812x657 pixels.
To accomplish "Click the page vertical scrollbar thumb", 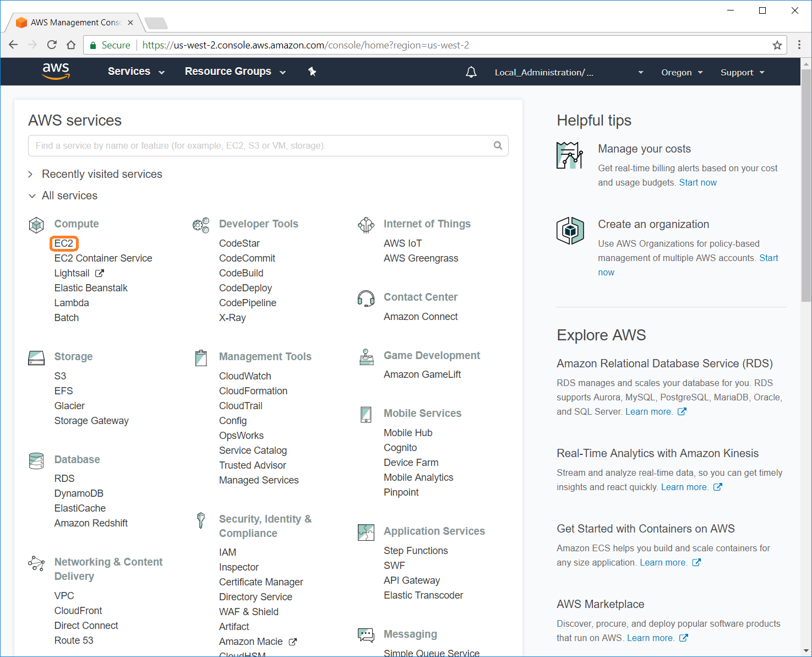I will tap(806, 185).
